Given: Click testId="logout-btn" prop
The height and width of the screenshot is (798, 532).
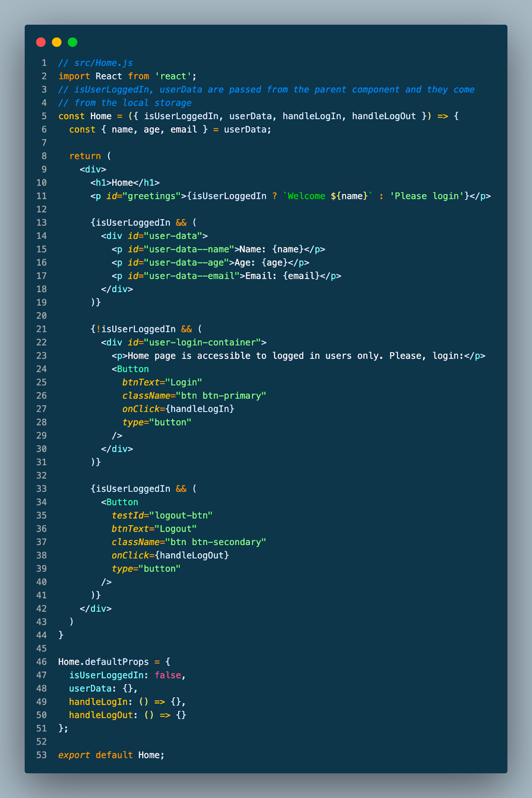Looking at the screenshot, I should (x=162, y=515).
